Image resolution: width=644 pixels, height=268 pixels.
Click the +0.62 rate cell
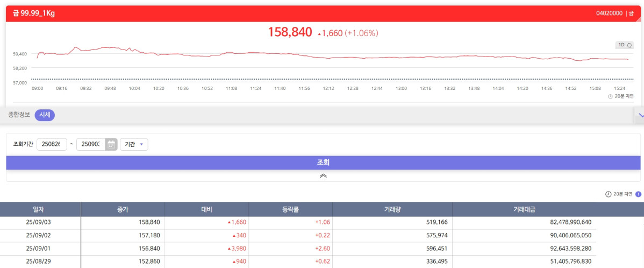pos(323,262)
